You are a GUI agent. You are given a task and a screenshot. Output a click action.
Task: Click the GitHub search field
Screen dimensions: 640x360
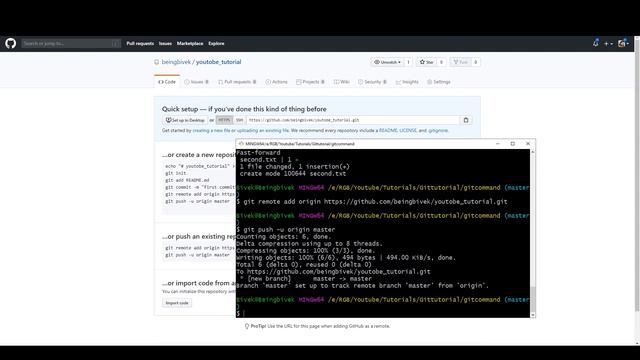71,43
